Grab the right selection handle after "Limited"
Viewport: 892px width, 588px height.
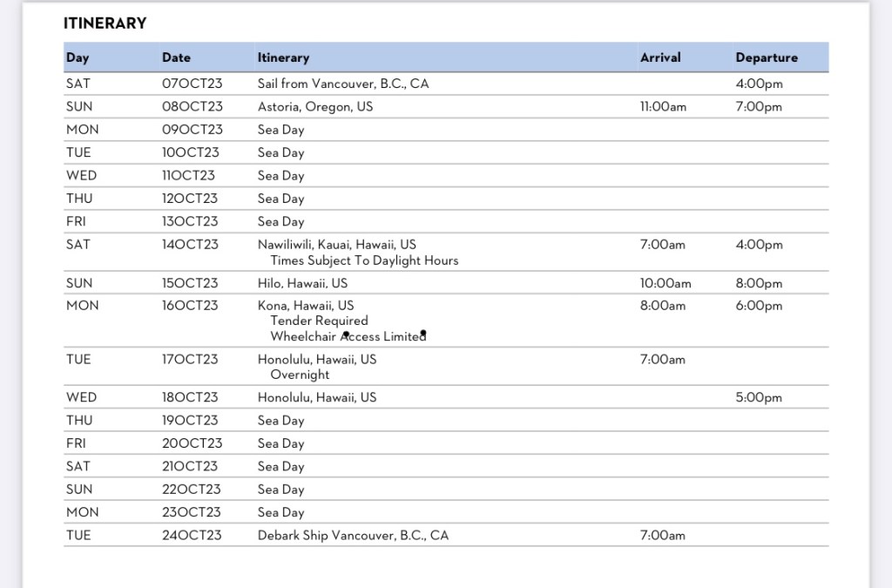423,333
